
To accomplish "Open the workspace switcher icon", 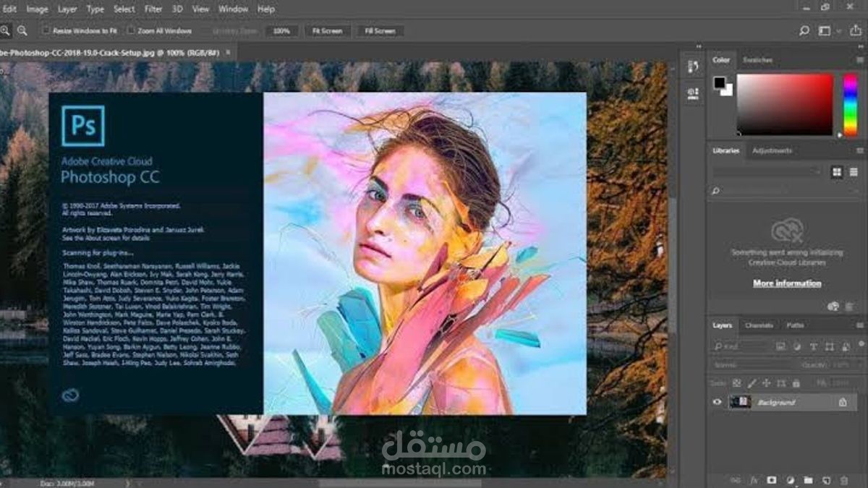I will [824, 31].
